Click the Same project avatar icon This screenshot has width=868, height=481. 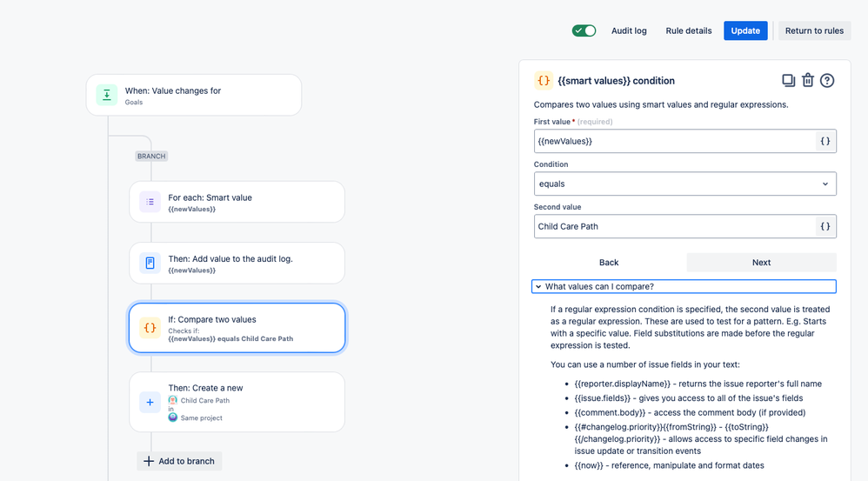[x=173, y=418]
